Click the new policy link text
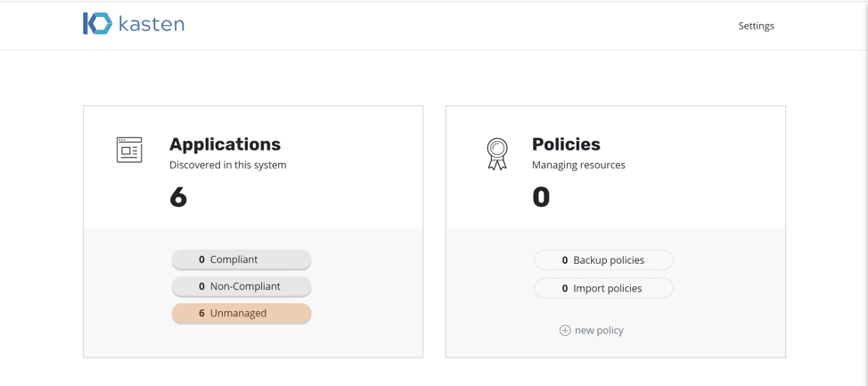 coord(599,331)
